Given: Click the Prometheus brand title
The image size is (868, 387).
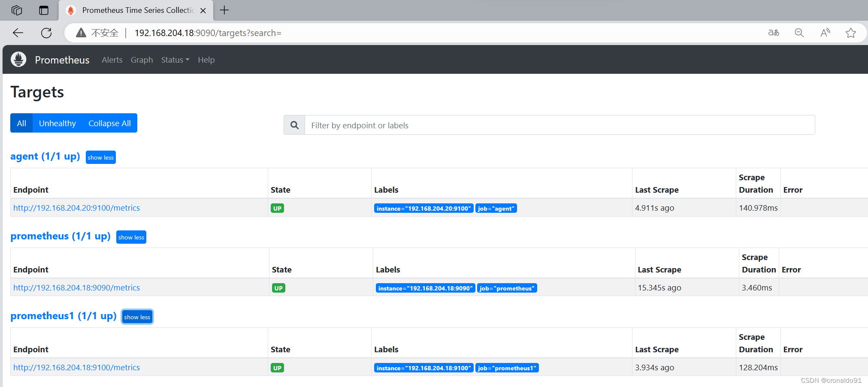Looking at the screenshot, I should point(62,60).
